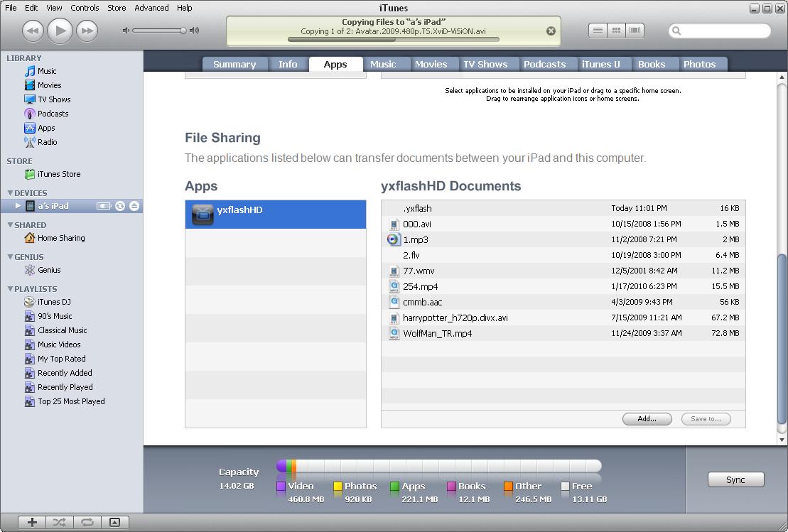The image size is (788, 532).
Task: Expand a's iPad disclosure triangle
Action: coord(18,206)
